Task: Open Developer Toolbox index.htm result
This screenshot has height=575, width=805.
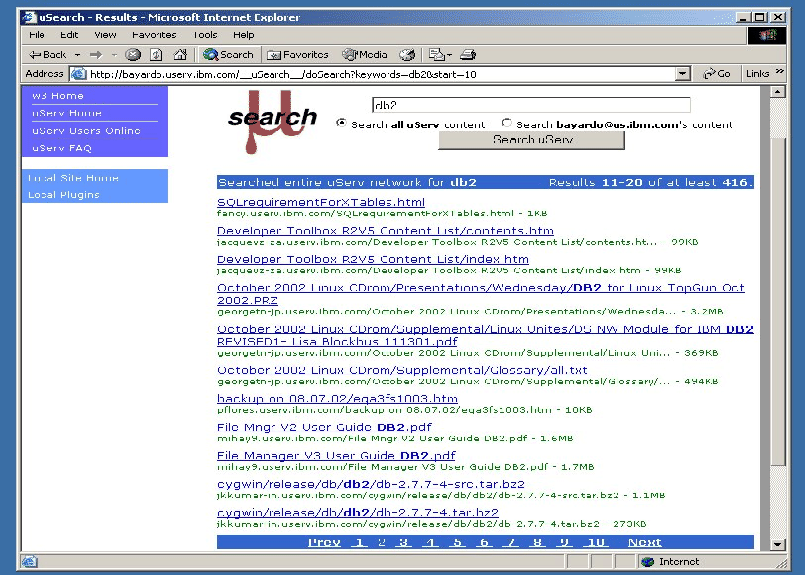Action: click(373, 259)
